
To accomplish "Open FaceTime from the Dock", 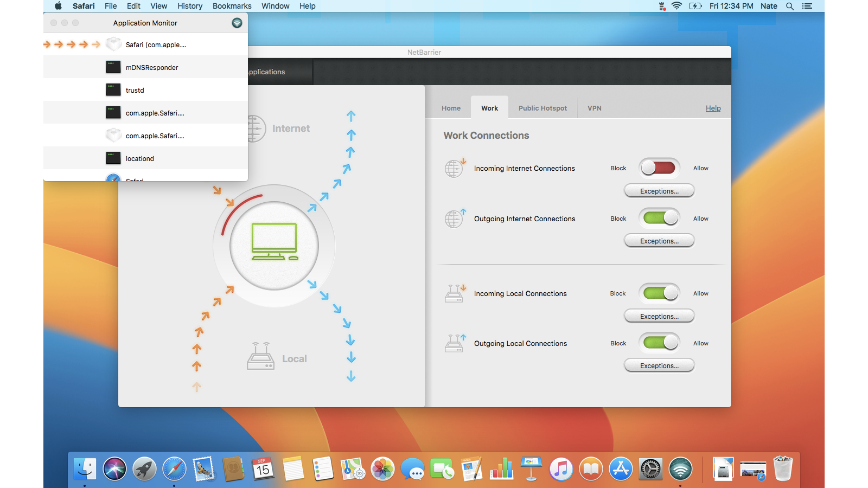I will click(442, 469).
